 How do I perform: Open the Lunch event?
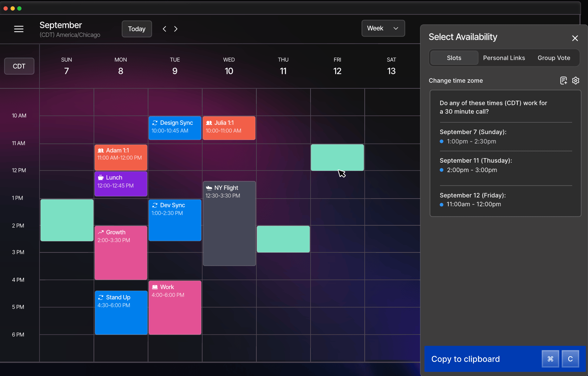click(121, 184)
